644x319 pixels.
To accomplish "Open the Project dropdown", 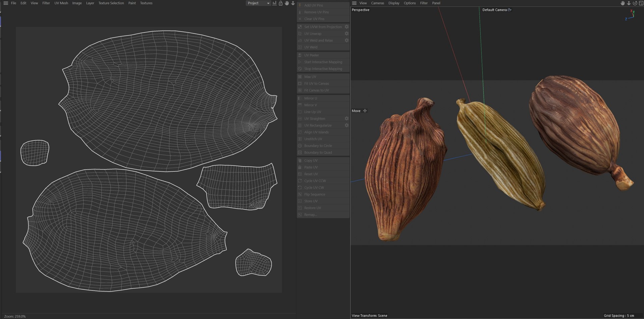I will click(x=258, y=3).
